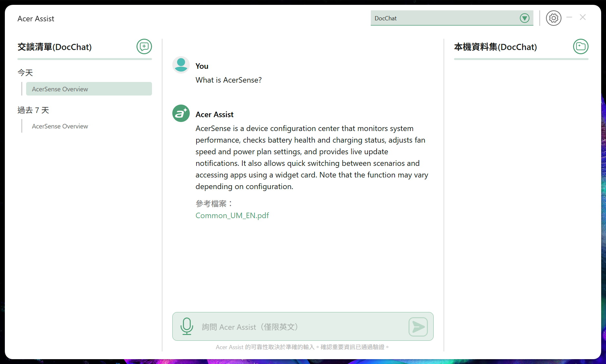
Task: Click the 本機資料集(DocChat) panel title
Action: 495,47
